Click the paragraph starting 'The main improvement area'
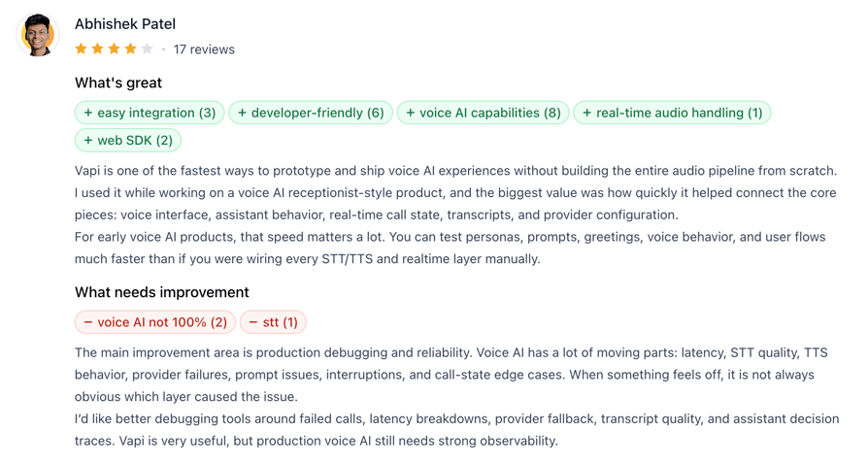The height and width of the screenshot is (464, 868). coord(451,375)
